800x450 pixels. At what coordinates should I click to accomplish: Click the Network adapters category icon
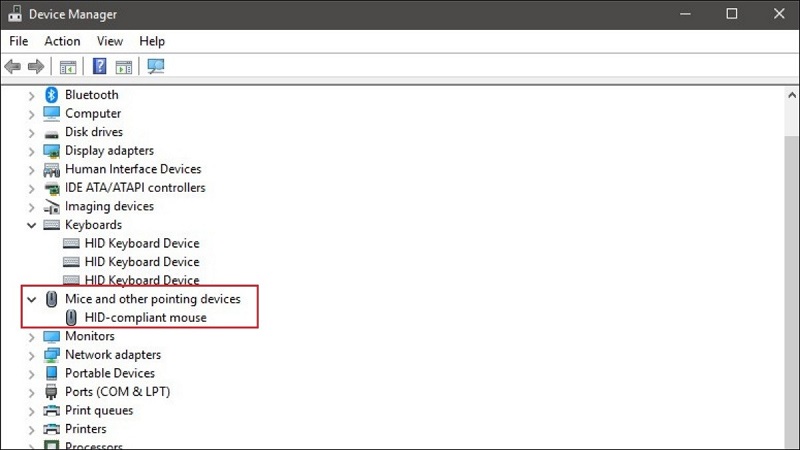pos(52,355)
